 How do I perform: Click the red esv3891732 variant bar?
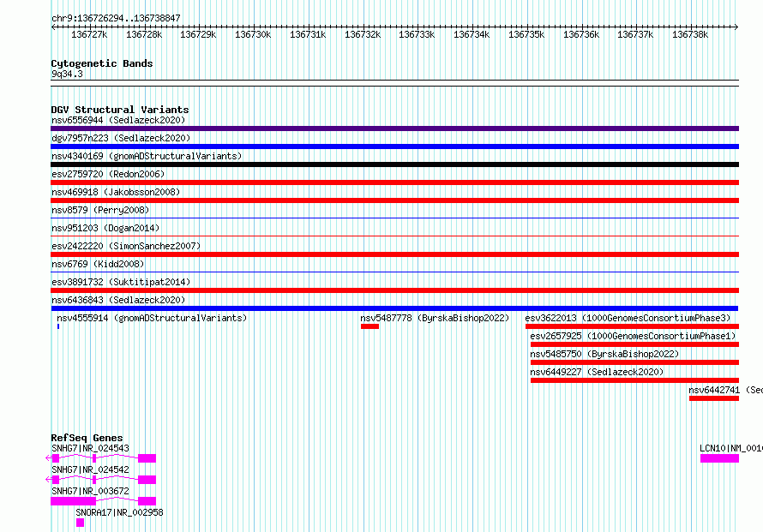394,290
